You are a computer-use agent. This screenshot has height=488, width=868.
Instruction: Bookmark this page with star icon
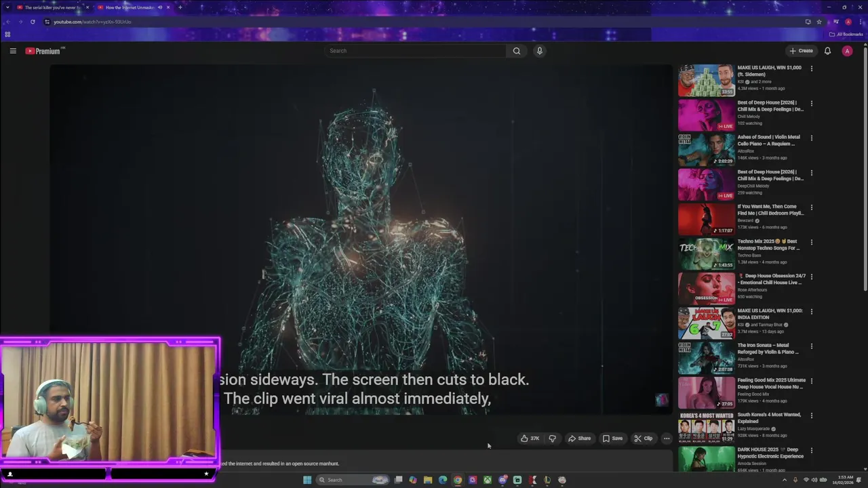pyautogui.click(x=819, y=22)
